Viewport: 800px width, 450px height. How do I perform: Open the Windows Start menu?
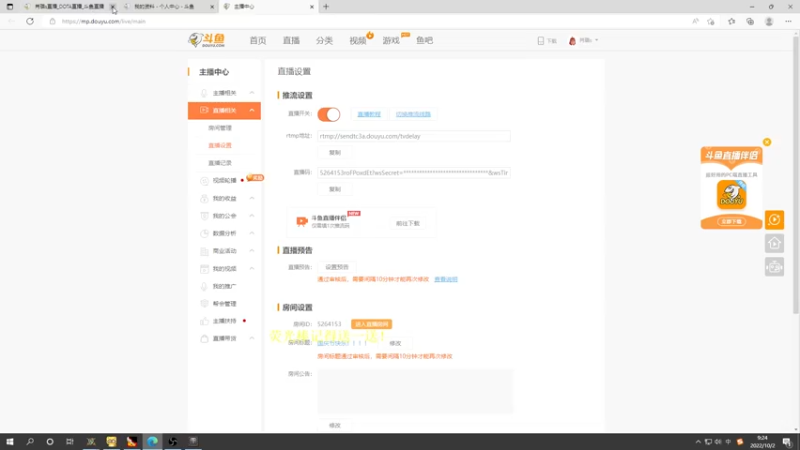(10, 441)
